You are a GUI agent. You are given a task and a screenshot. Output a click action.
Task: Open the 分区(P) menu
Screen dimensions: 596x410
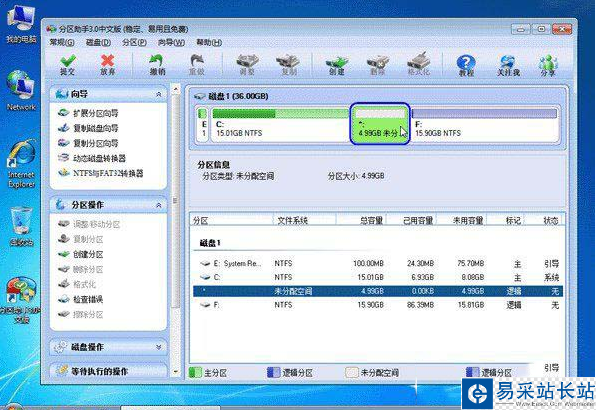(135, 43)
